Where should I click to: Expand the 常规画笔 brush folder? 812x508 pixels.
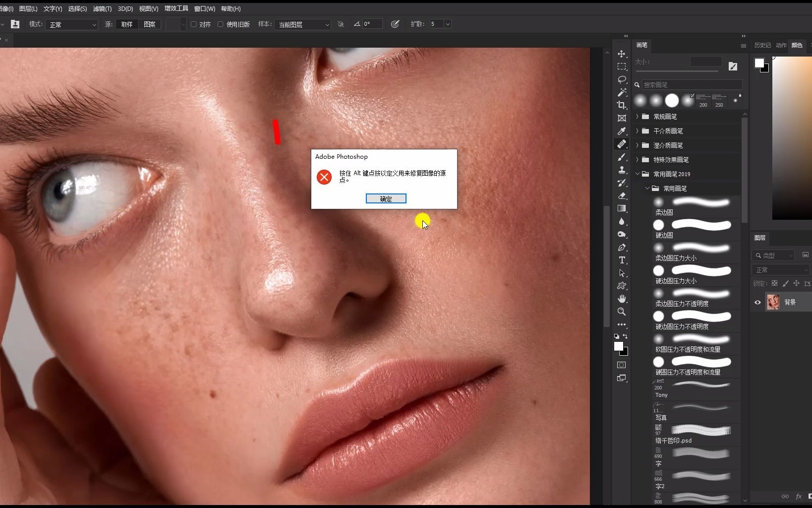tap(638, 117)
